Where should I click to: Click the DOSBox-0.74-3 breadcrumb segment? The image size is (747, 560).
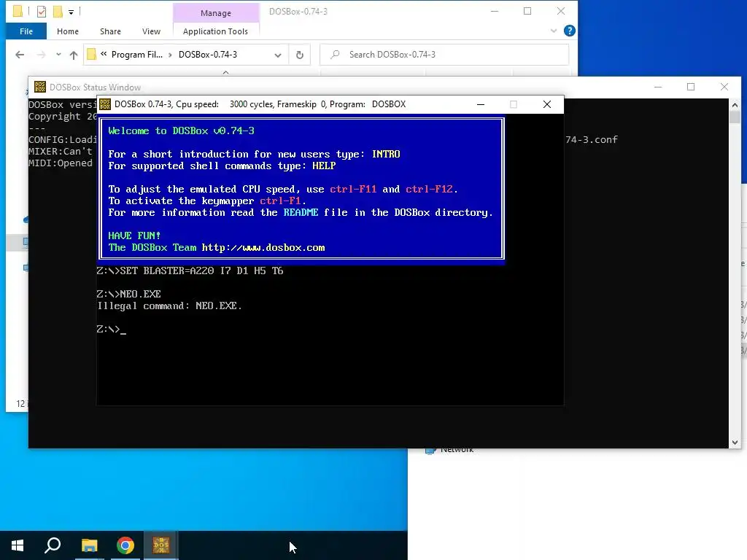pyautogui.click(x=208, y=54)
